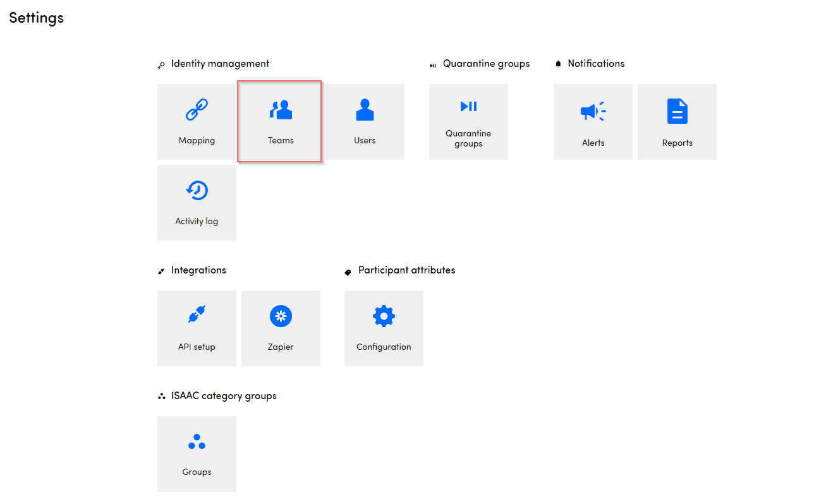Launch the Zapier integration tile

(281, 328)
